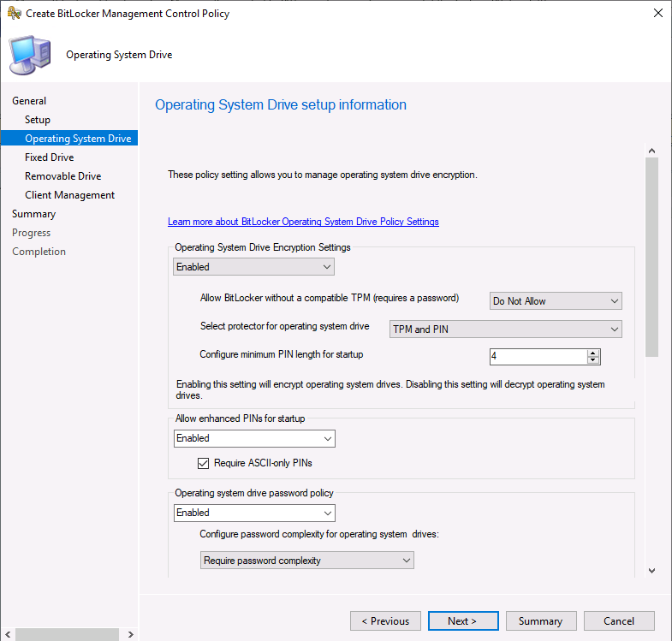Image resolution: width=672 pixels, height=641 pixels.
Task: Increase the minimum PIN length with up arrow
Action: coord(593,353)
